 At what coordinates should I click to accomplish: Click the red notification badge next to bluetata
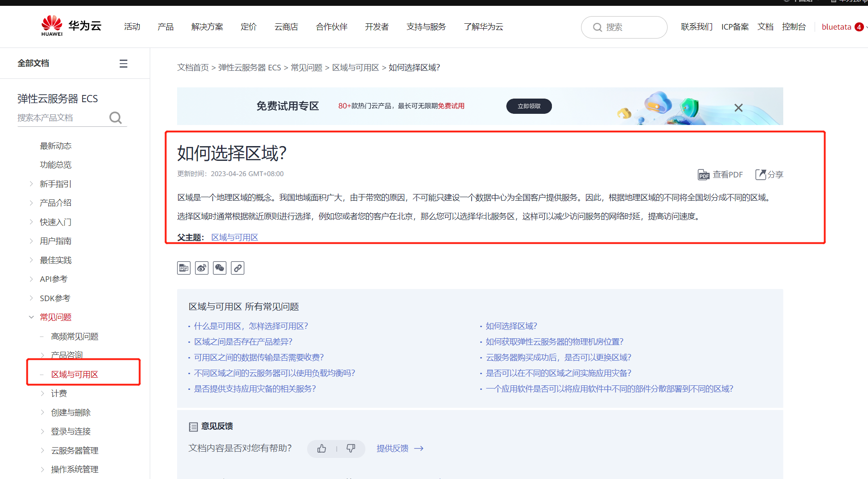[x=859, y=27]
